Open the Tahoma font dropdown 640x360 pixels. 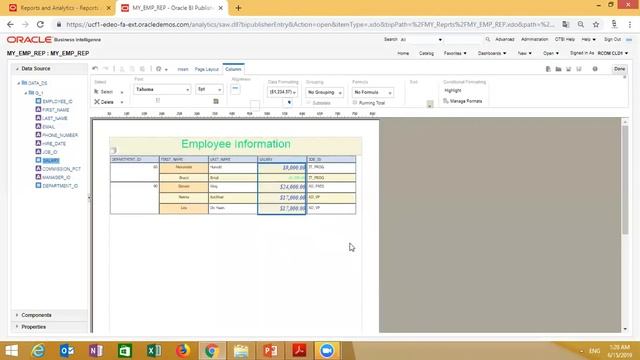point(162,89)
